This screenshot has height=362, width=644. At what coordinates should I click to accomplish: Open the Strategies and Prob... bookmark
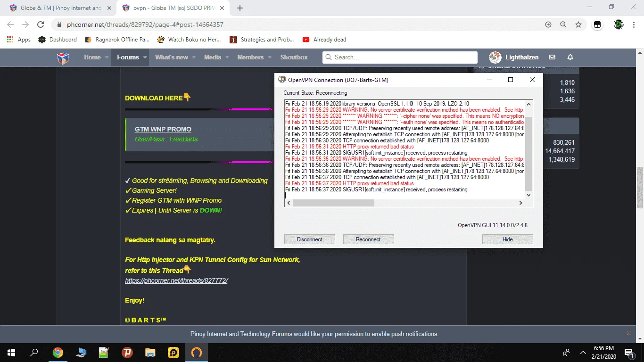pos(262,40)
